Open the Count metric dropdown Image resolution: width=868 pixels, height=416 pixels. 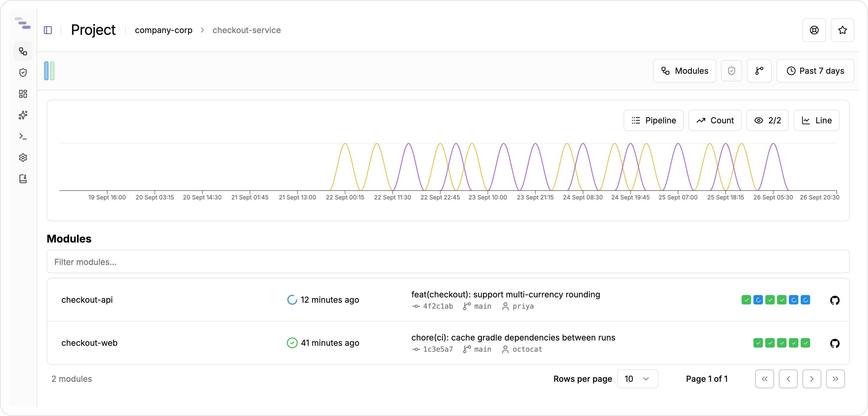click(715, 120)
